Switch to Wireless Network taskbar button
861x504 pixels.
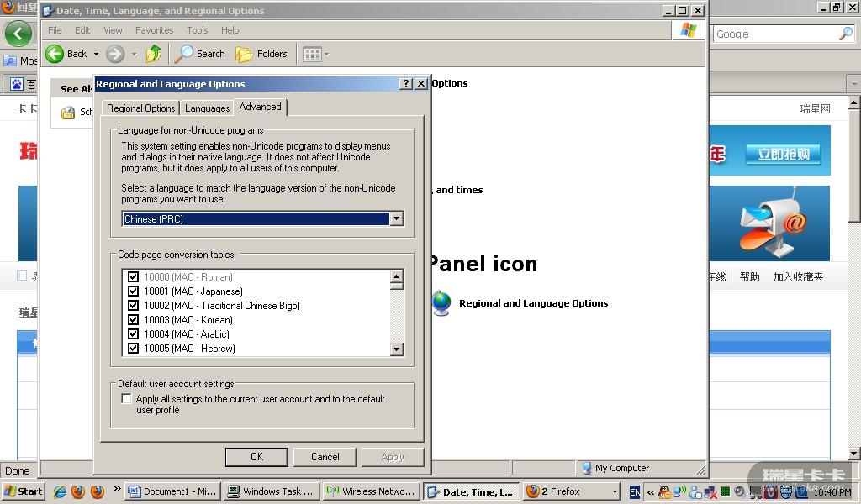click(371, 491)
